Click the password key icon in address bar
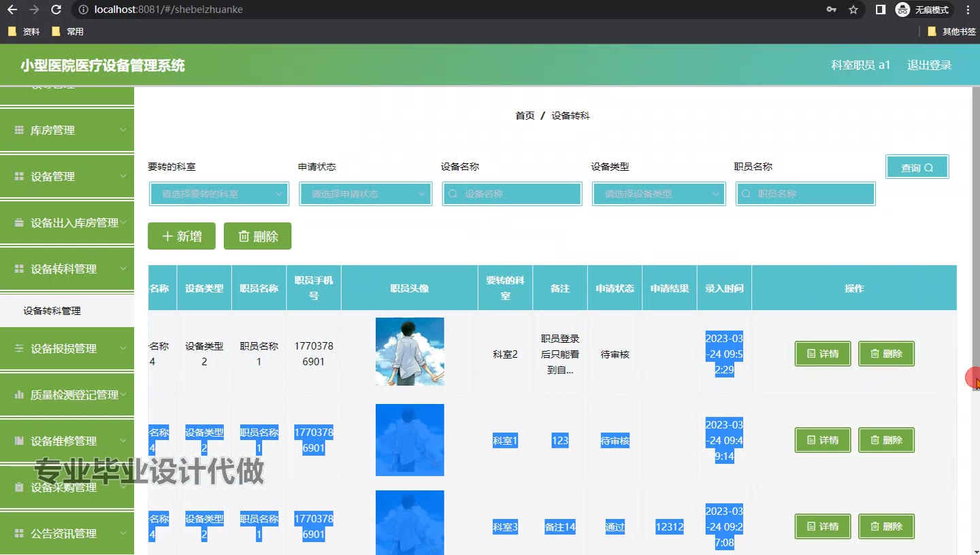980x555 pixels. click(831, 10)
